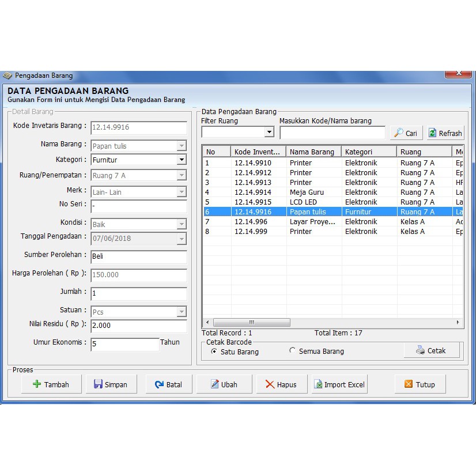
Task: Click the Simpan button label
Action: [116, 384]
